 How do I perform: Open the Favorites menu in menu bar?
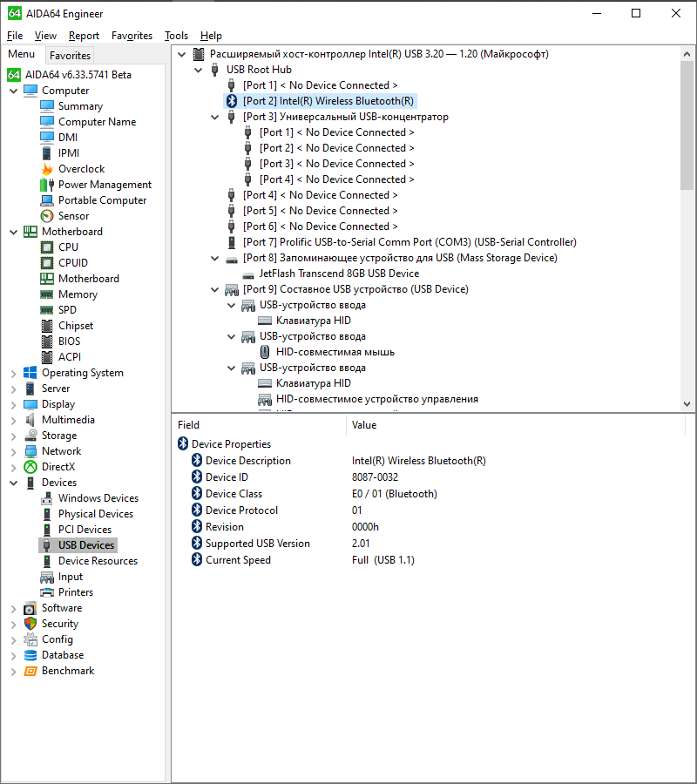click(132, 36)
